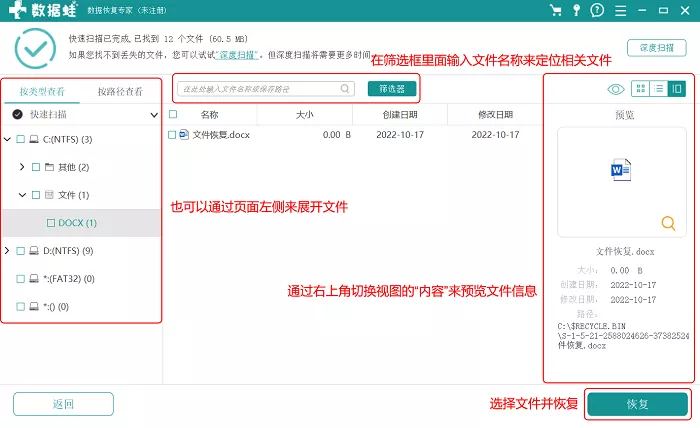
Task: Check the DOCX (1) checkbox
Action: [51, 222]
